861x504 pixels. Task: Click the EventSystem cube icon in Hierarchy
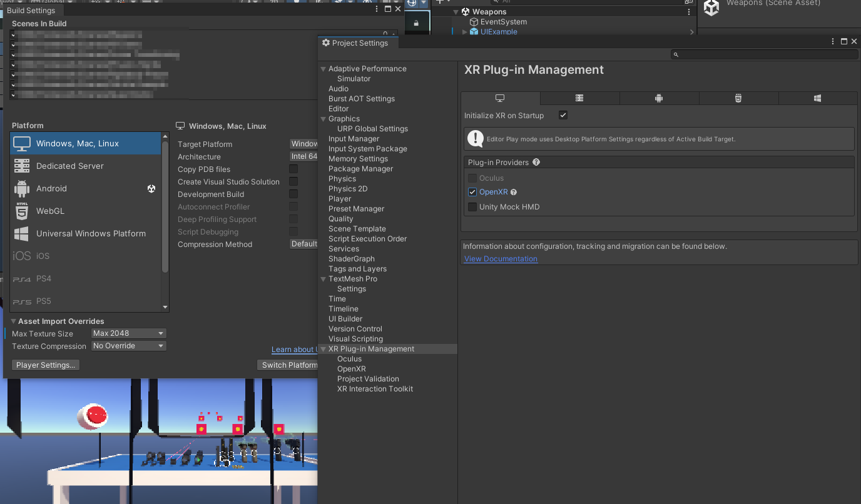[x=474, y=22]
